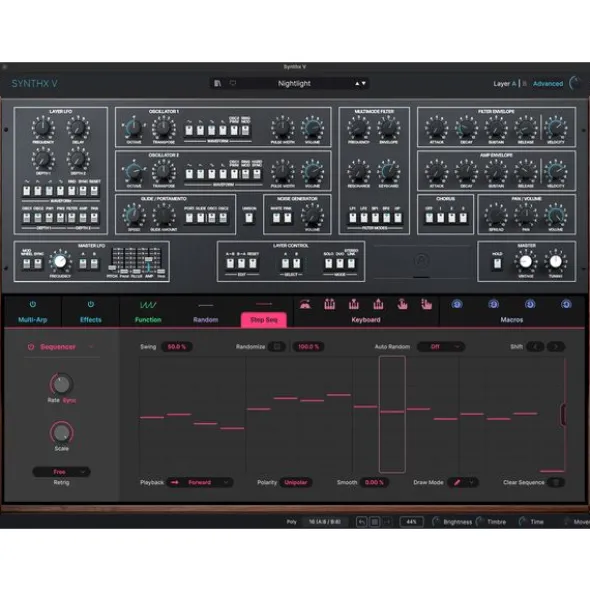The image size is (590, 591).
Task: Click the first Macros knob icon
Action: tap(457, 304)
